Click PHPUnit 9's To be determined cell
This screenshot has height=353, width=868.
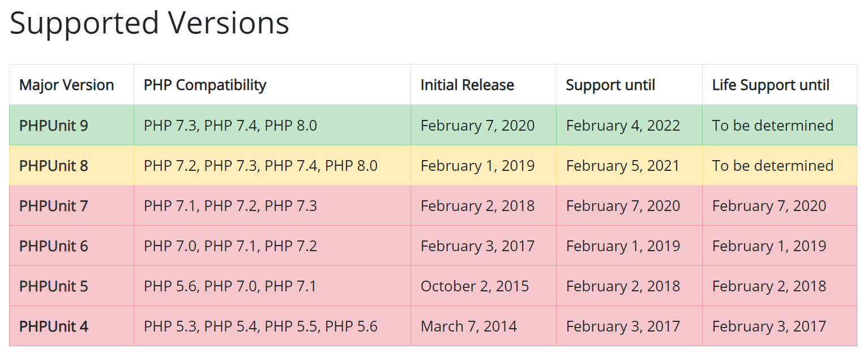(x=773, y=126)
